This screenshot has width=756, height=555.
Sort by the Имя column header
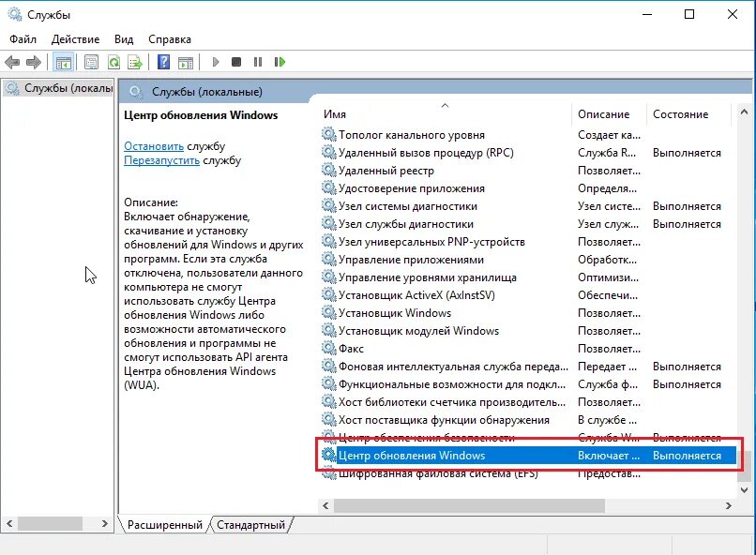(445, 114)
